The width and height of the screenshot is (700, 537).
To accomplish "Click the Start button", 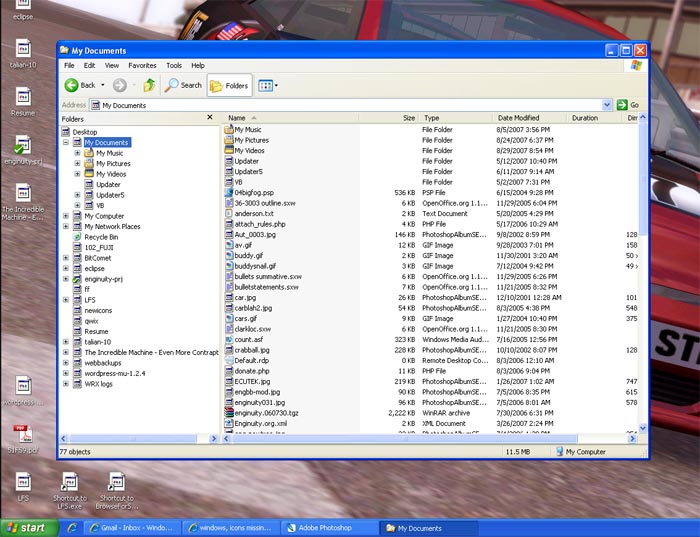I will coord(26,527).
